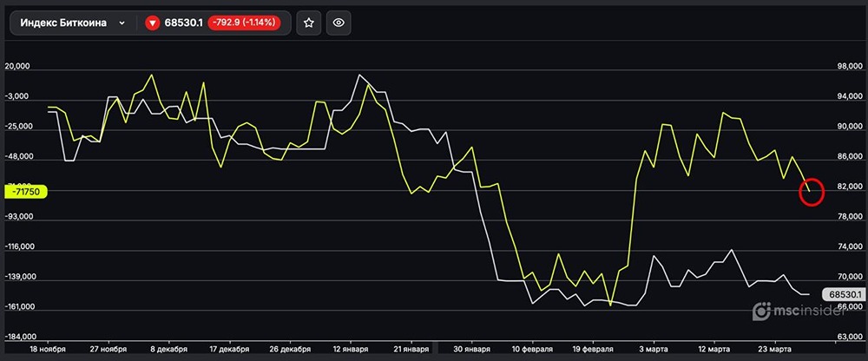Click the -184,000 left axis value
The image size is (868, 361).
(x=21, y=337)
